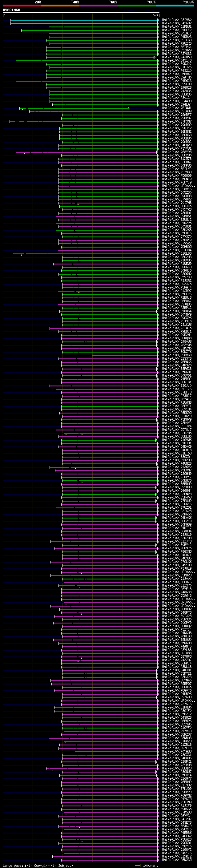Click the UniRef100_B1XRI2 label
The width and height of the screenshot is (197, 868).
177,857
